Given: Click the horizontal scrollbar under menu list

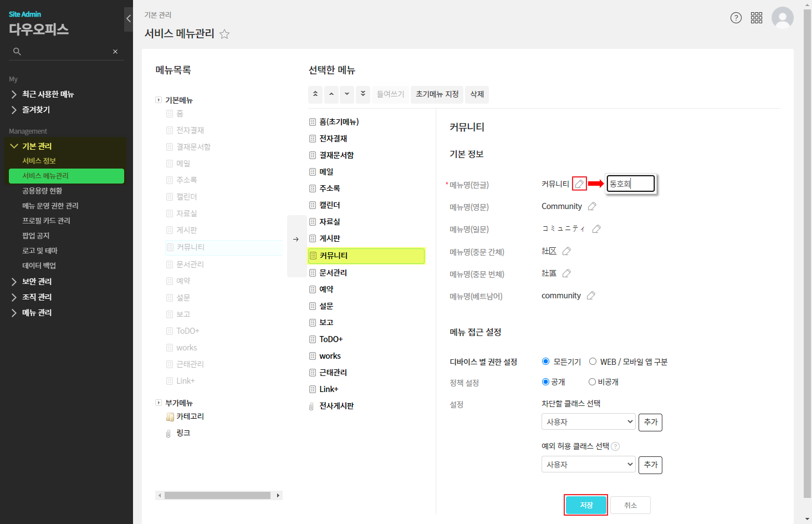Looking at the screenshot, I should tap(217, 495).
